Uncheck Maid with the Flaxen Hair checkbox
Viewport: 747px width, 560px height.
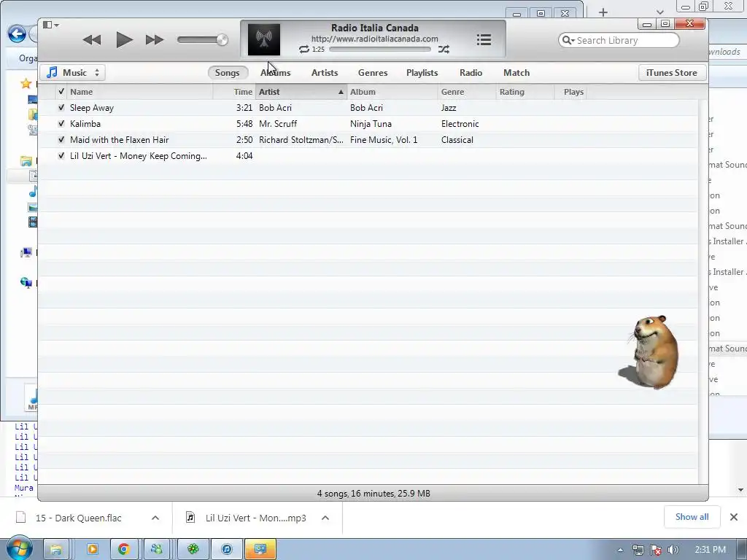(x=61, y=139)
